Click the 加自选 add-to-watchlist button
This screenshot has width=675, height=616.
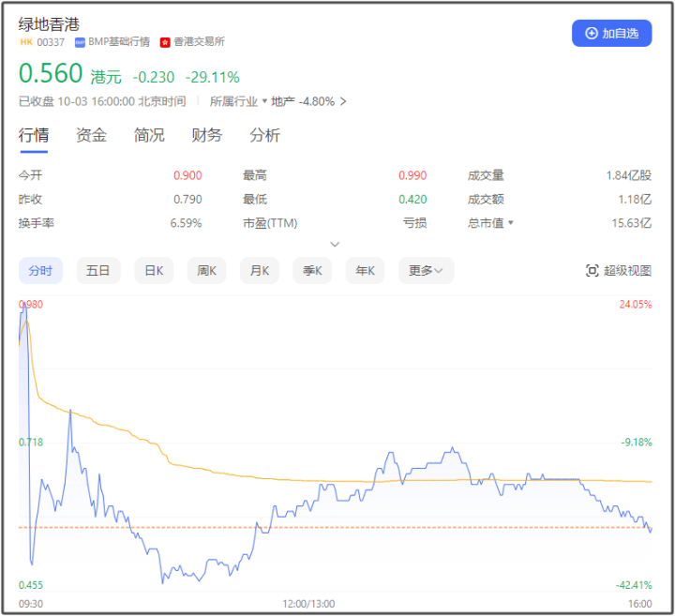(x=611, y=33)
